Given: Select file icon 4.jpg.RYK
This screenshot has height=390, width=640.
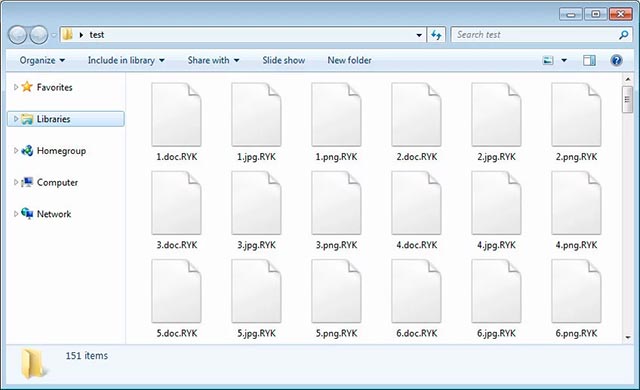Looking at the screenshot, I should tap(496, 203).
